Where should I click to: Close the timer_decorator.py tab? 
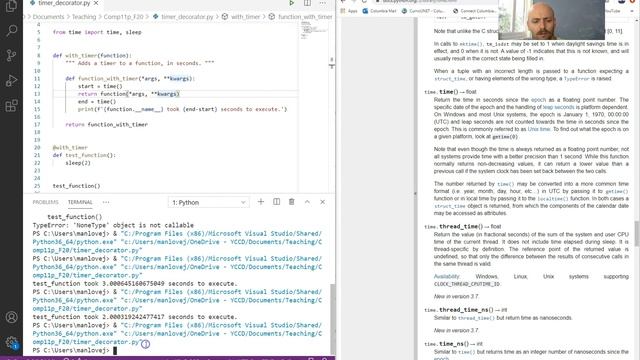pos(96,3)
